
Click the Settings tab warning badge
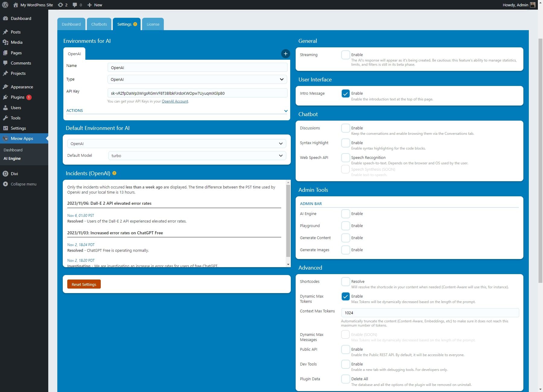(x=135, y=24)
